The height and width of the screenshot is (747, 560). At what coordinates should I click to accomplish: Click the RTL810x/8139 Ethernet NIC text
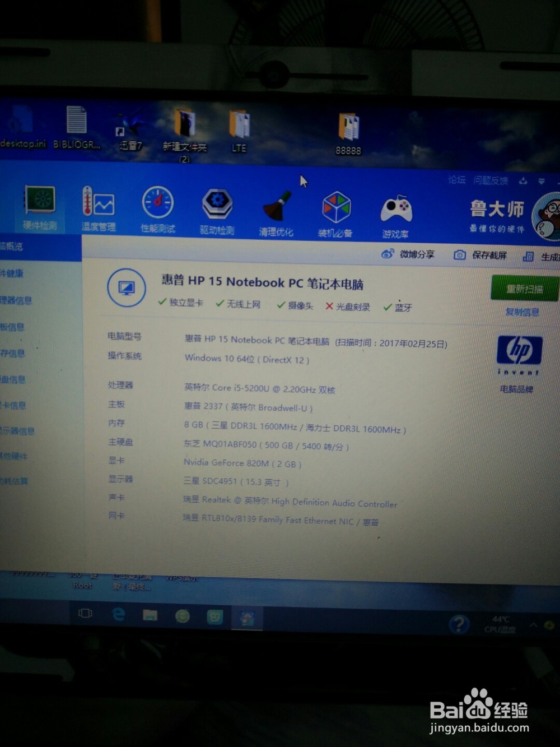pyautogui.click(x=281, y=521)
